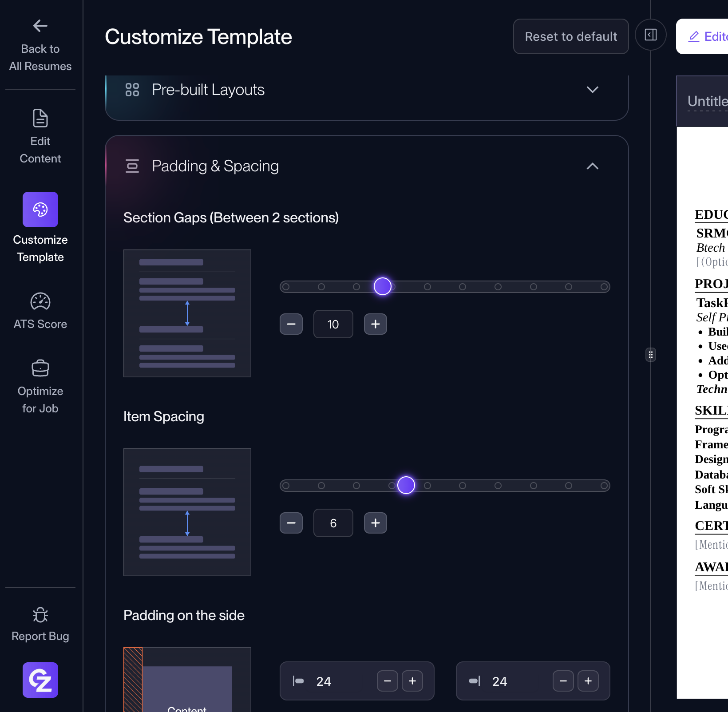Open the Editor button
This screenshot has height=712, width=728.
click(702, 36)
